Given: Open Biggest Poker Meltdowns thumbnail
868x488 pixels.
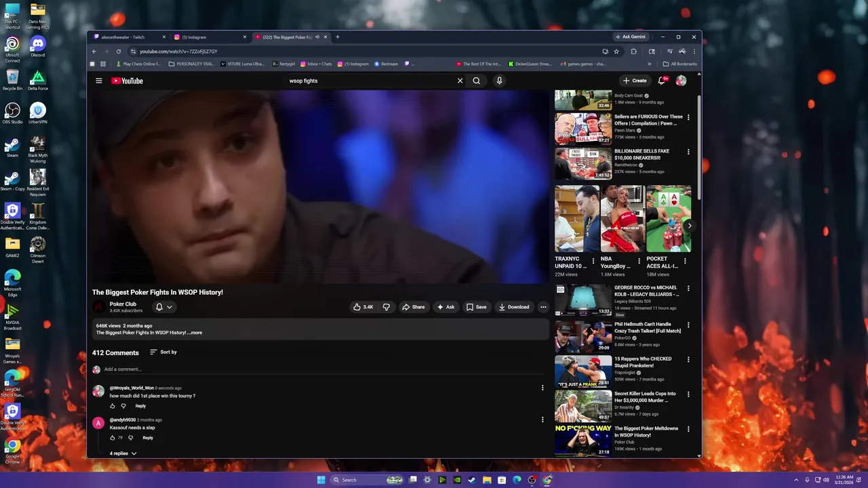Looking at the screenshot, I should (x=583, y=440).
